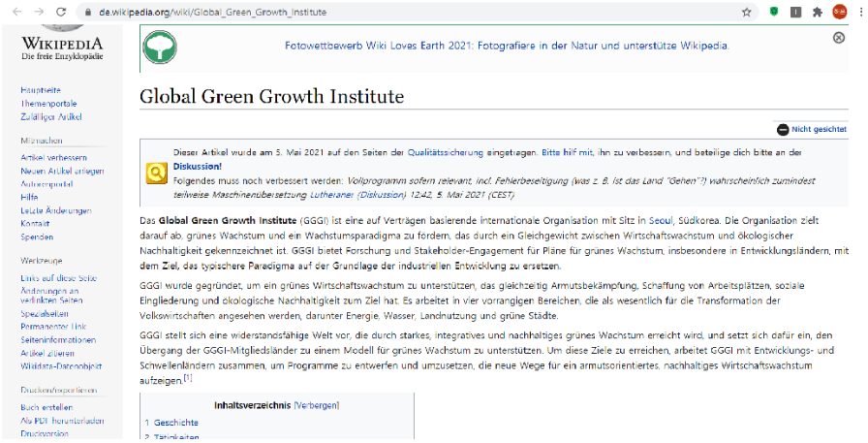Click the Mitmachen sidebar heading
Image resolution: width=868 pixels, height=443 pixels.
pos(42,141)
